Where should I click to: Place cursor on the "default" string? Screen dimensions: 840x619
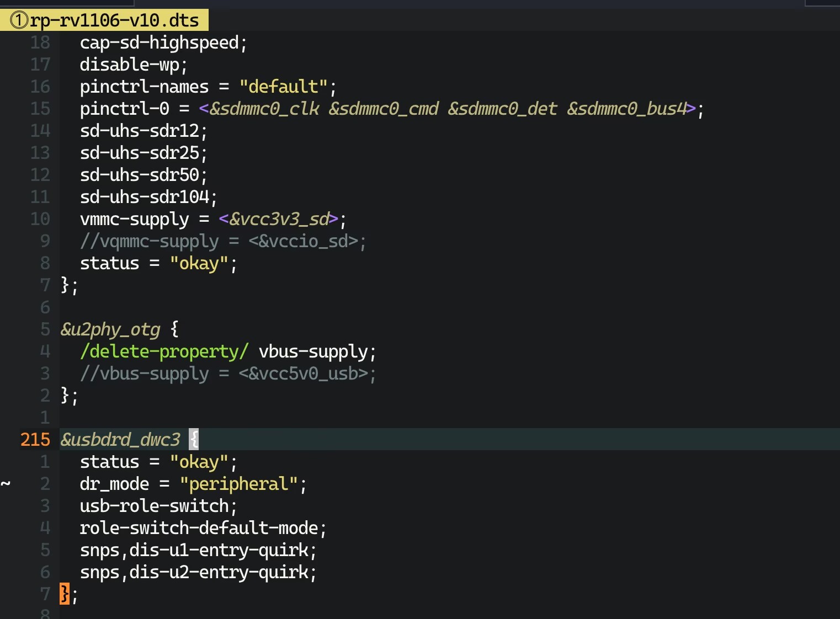284,87
